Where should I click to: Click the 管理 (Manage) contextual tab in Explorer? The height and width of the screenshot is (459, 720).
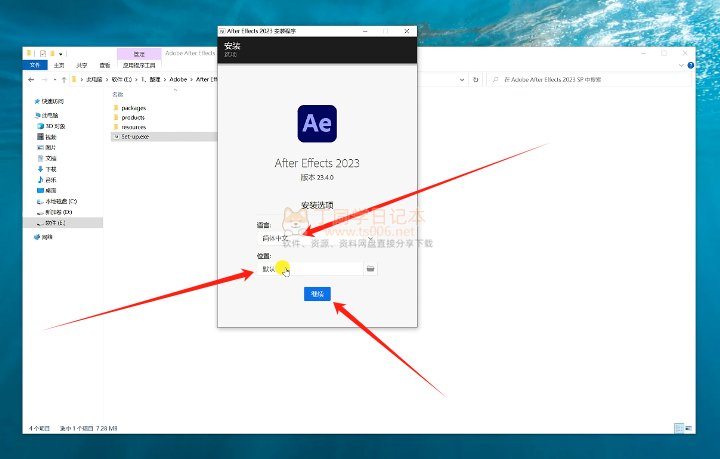click(139, 54)
